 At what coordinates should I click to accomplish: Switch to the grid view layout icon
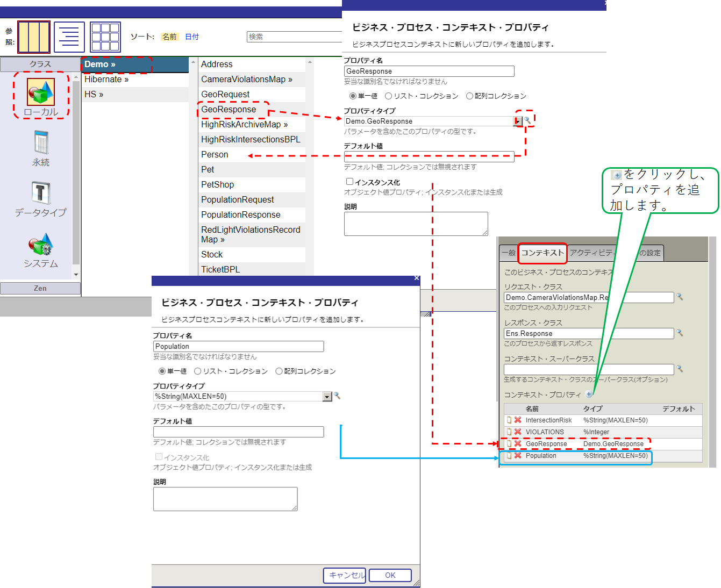click(x=105, y=37)
